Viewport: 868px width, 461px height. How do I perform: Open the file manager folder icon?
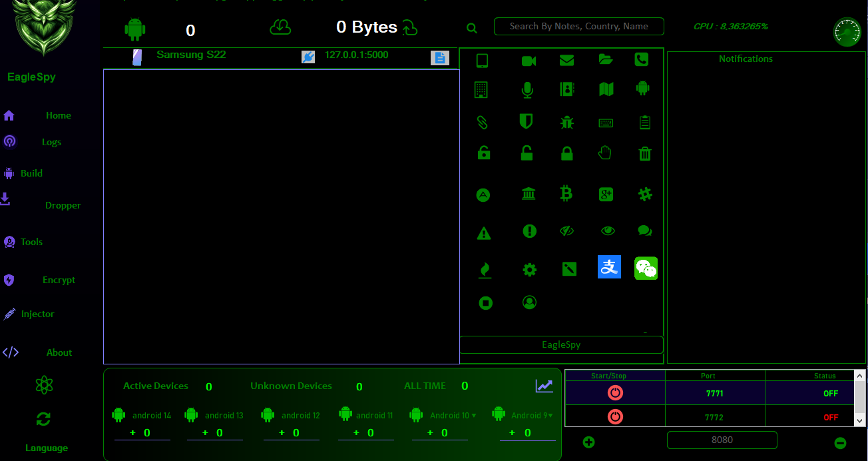click(x=606, y=59)
